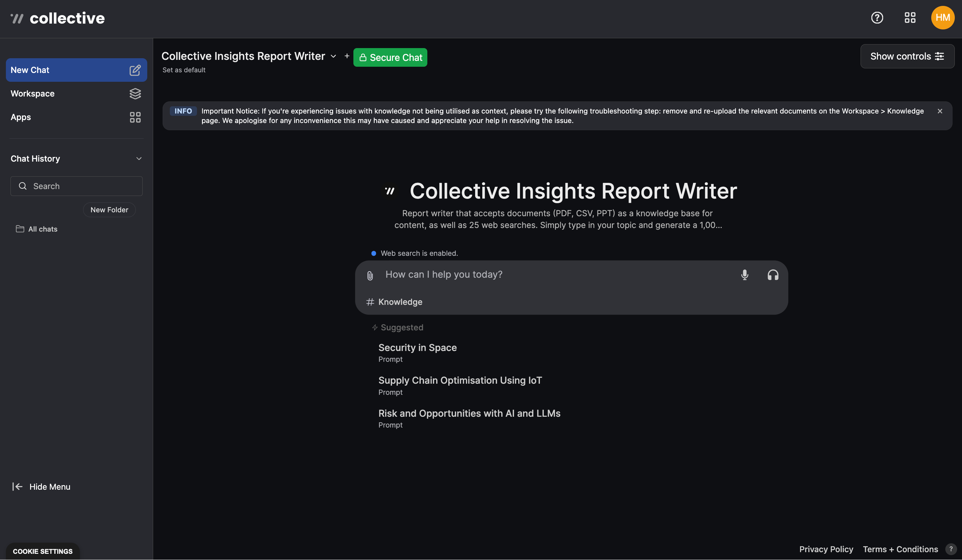Click the collective logo in the header

57,18
